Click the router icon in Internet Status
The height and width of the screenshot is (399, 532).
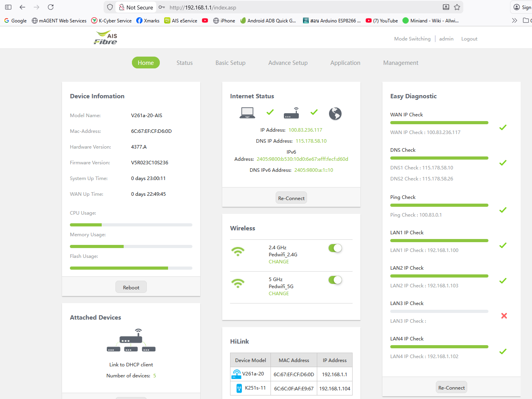coord(291,113)
